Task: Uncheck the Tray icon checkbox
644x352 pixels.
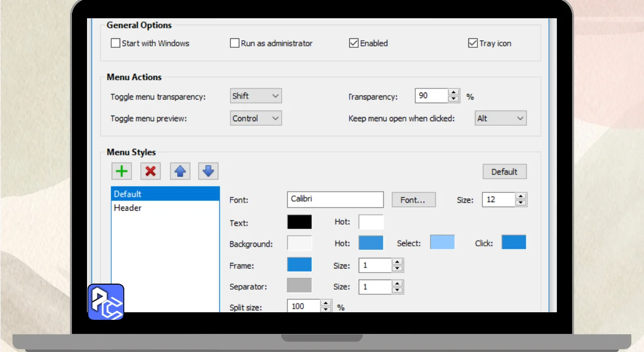Action: [x=473, y=43]
